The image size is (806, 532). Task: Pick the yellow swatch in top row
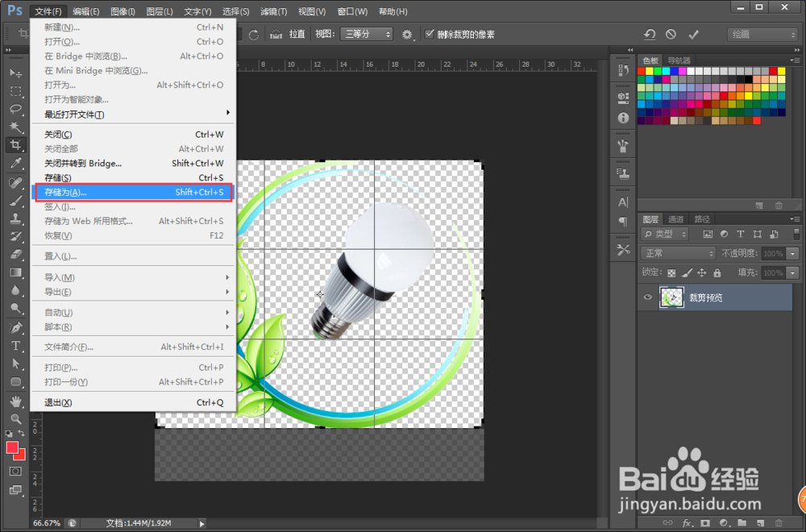(x=649, y=71)
